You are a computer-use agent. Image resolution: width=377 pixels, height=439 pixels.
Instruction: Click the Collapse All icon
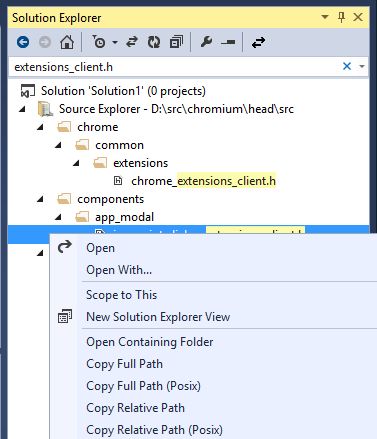click(176, 42)
